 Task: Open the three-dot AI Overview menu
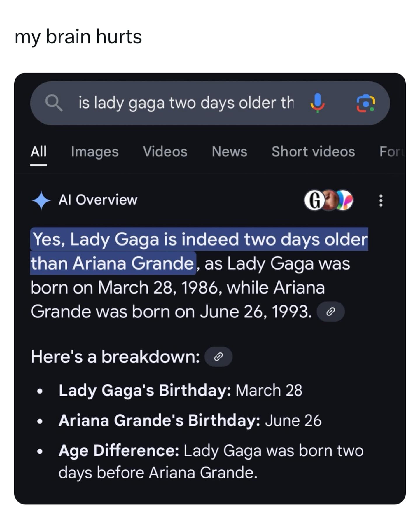pos(381,201)
